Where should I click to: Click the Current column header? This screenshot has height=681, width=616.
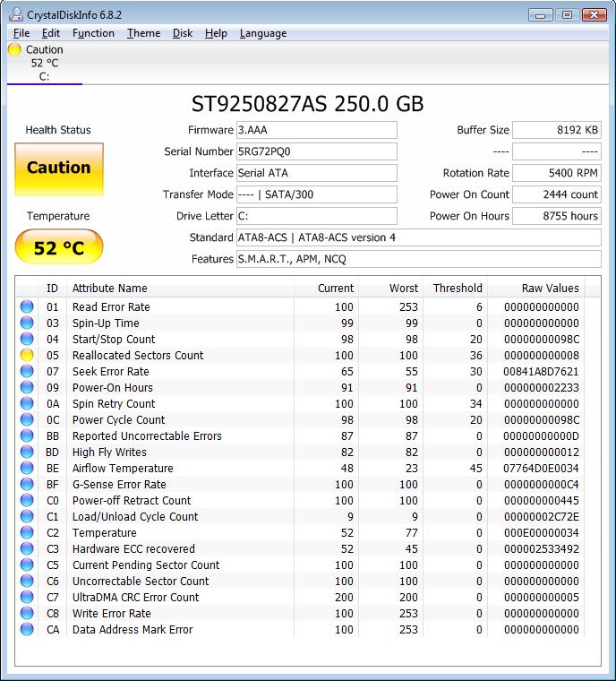click(326, 288)
